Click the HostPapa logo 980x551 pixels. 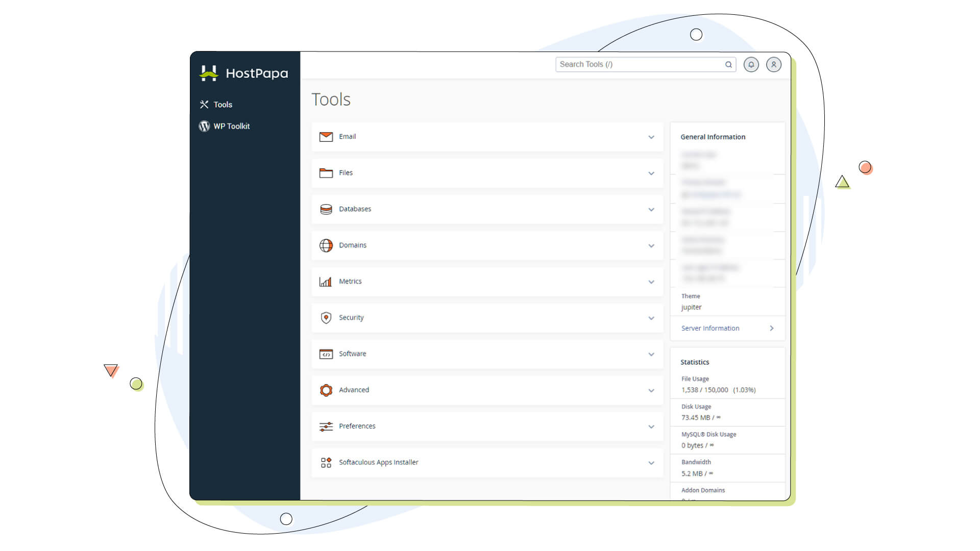pyautogui.click(x=244, y=73)
